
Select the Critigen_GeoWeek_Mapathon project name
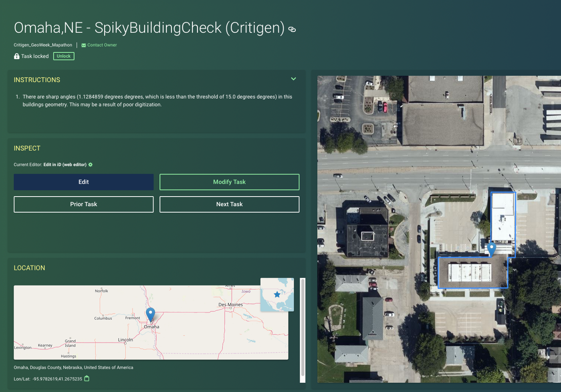pos(43,45)
